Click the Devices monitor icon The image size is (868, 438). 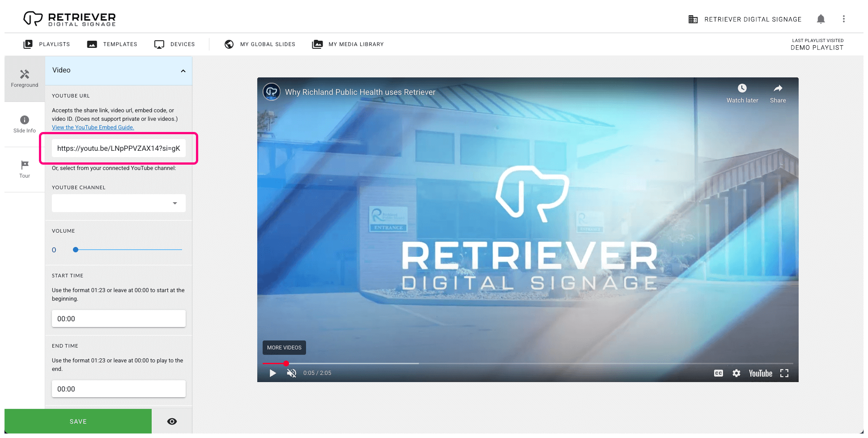click(x=159, y=44)
